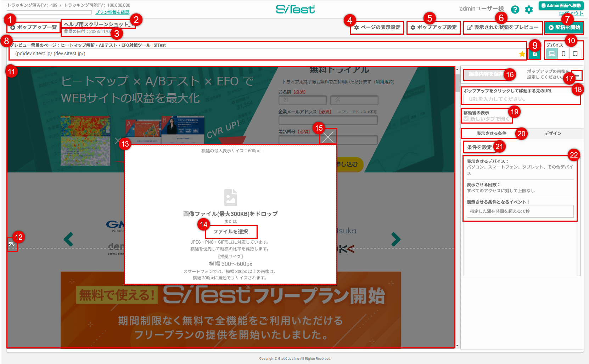This screenshot has width=589, height=364.
Task: Click the 配信を開始 button
Action: [564, 27]
